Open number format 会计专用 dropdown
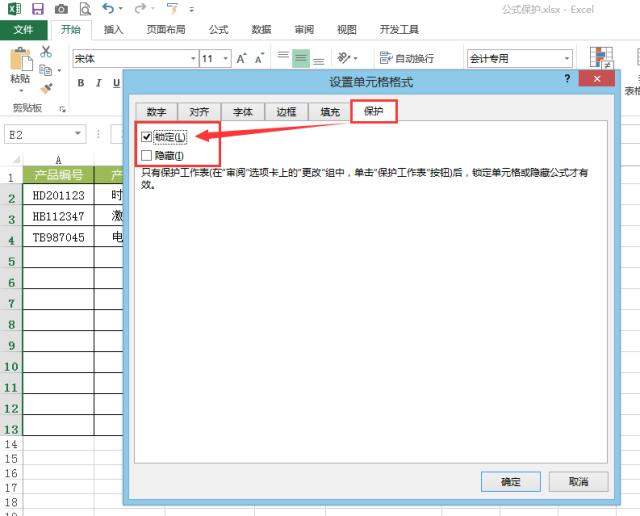Image resolution: width=640 pixels, height=516 pixels. pos(567,59)
